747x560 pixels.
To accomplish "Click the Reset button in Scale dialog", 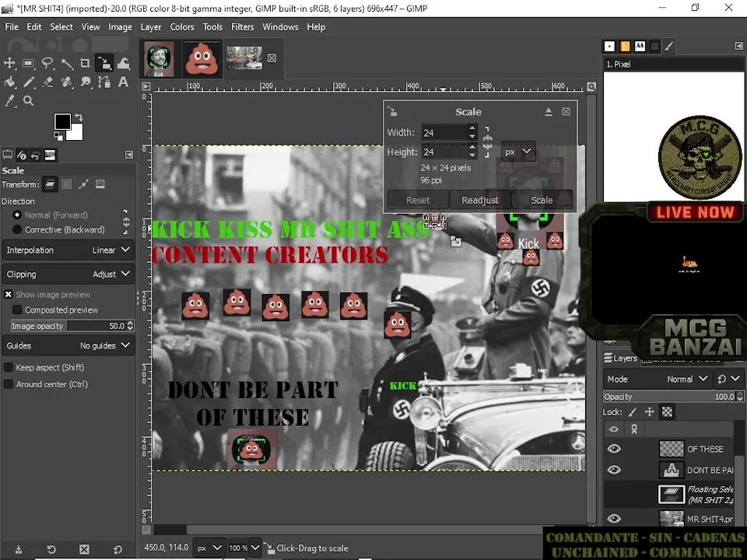I will (x=418, y=201).
